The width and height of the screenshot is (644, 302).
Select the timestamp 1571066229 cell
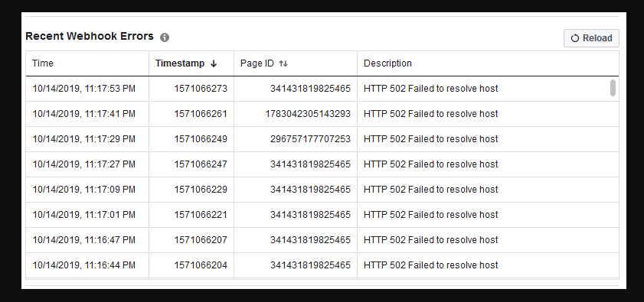(x=191, y=190)
